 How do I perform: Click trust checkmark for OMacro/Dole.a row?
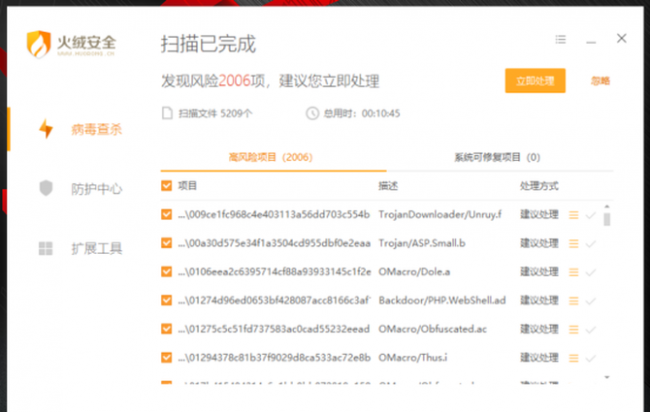pos(590,272)
